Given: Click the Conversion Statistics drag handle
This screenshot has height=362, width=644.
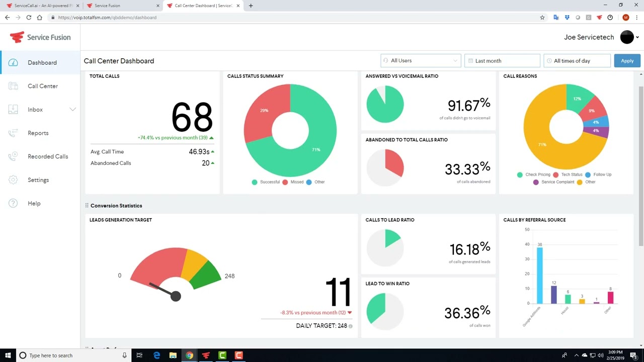Looking at the screenshot, I should point(87,206).
